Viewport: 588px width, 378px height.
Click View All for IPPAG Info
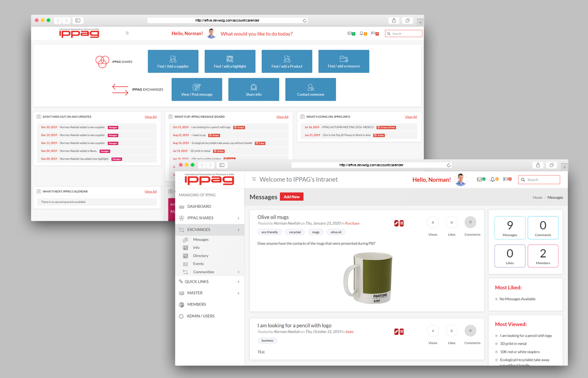pos(411,117)
